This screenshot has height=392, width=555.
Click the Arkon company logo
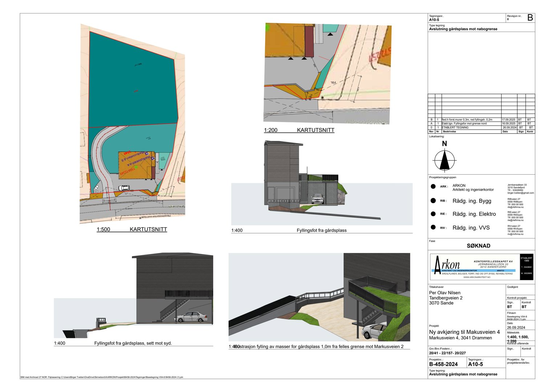(447, 265)
